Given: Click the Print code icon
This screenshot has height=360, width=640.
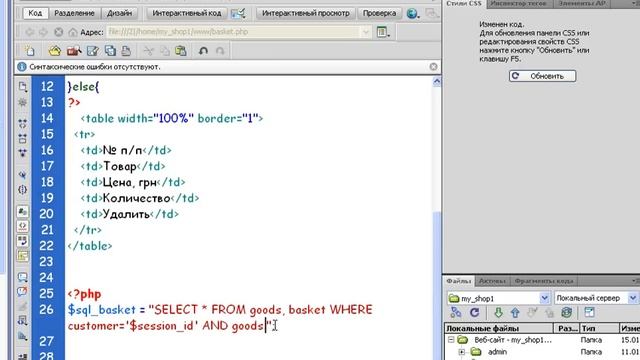Looking at the screenshot, I should pos(126,51).
